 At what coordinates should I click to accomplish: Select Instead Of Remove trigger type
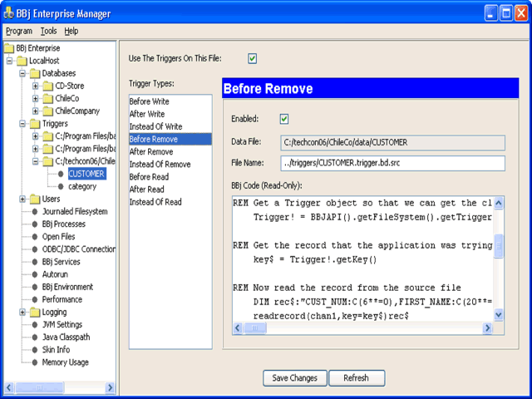pos(170,165)
